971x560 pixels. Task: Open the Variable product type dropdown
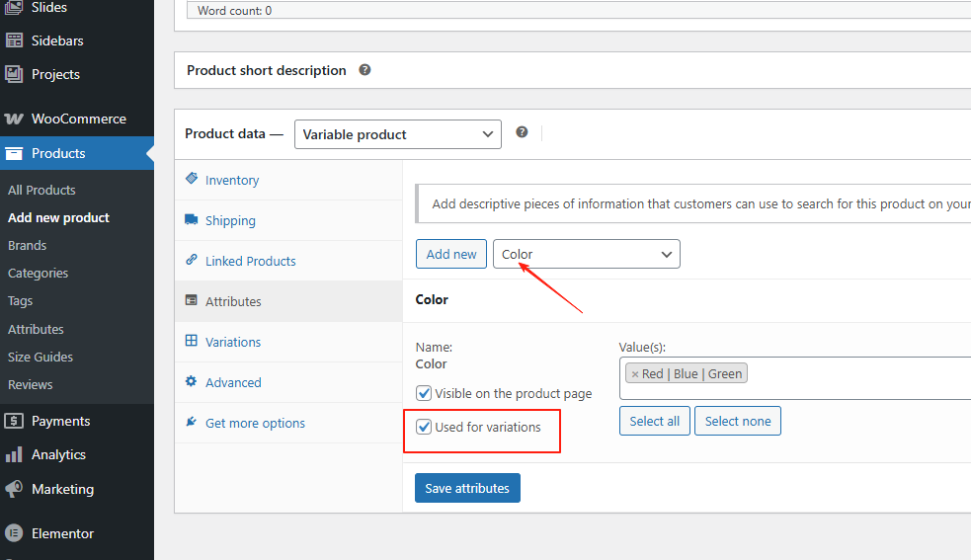[397, 134]
